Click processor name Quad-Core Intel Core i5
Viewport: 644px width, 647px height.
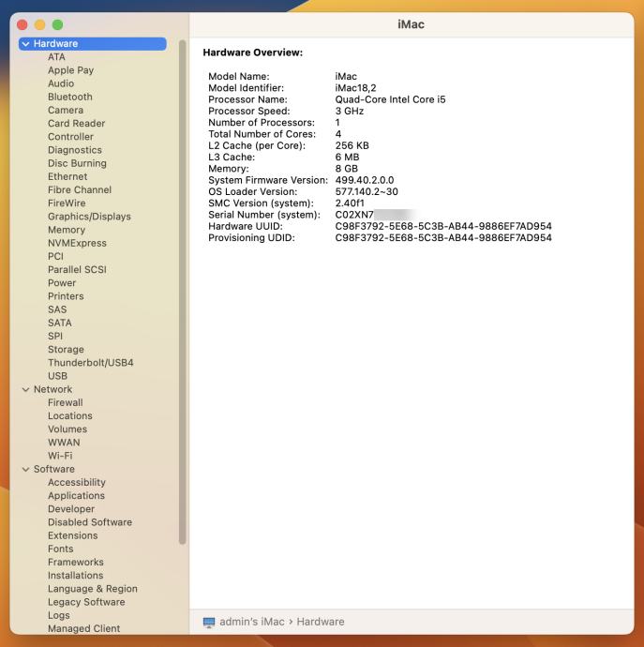(390, 99)
